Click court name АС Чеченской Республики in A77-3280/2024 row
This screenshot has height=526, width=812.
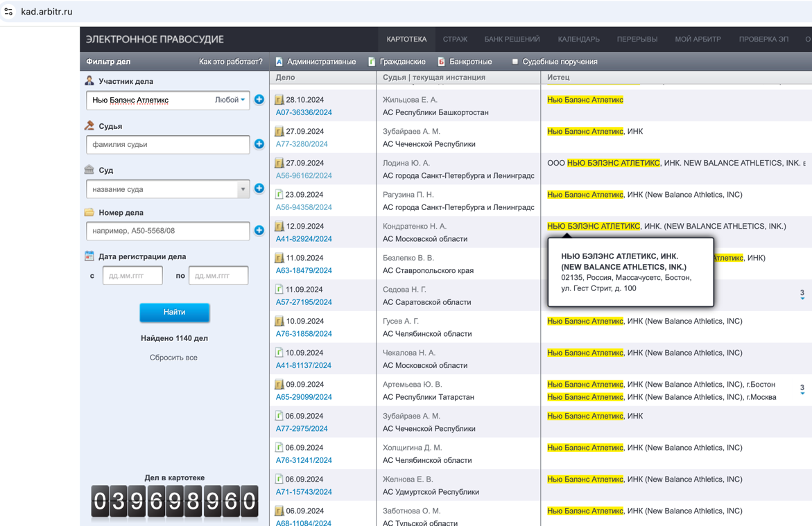point(429,144)
